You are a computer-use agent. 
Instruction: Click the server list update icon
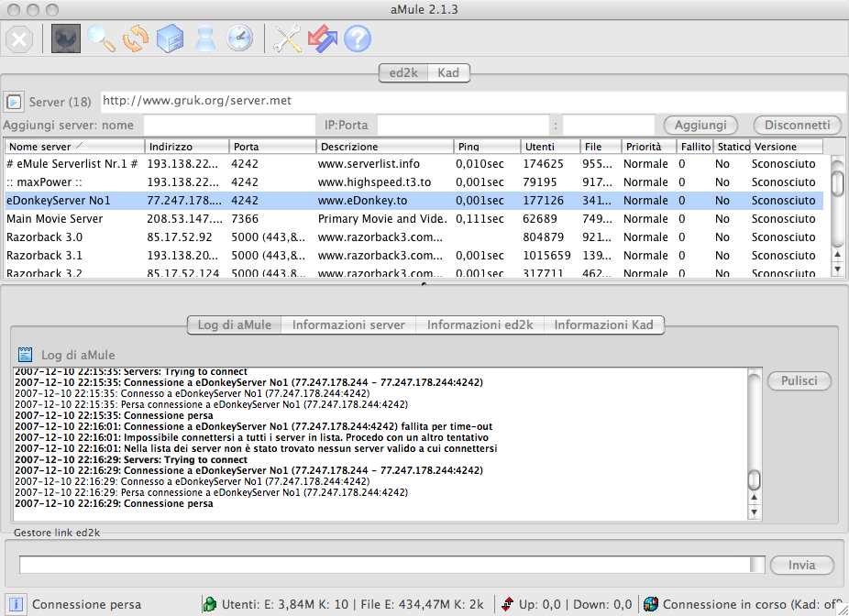point(14,102)
